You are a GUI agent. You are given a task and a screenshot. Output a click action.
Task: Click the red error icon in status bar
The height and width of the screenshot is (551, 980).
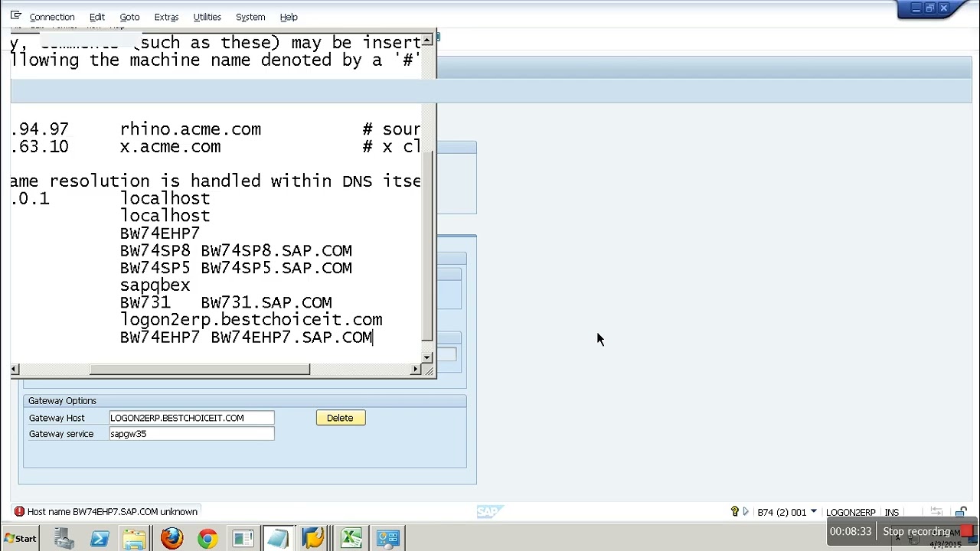coord(19,511)
